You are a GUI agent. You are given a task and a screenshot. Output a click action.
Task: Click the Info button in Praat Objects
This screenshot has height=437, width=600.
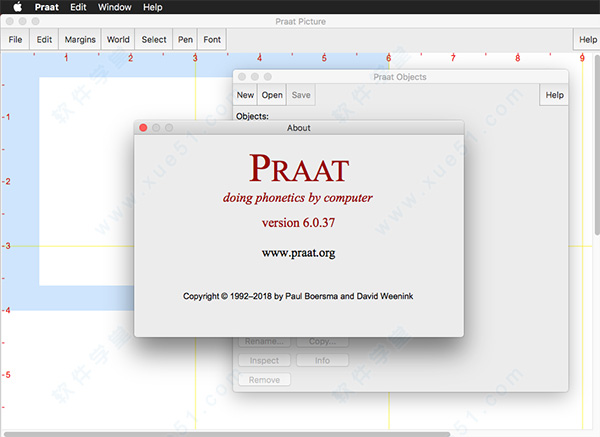[322, 360]
